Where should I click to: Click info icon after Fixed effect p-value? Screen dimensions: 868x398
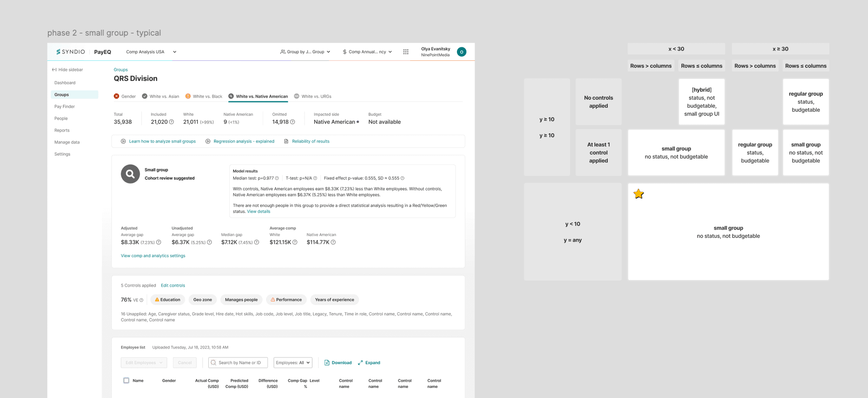(402, 178)
